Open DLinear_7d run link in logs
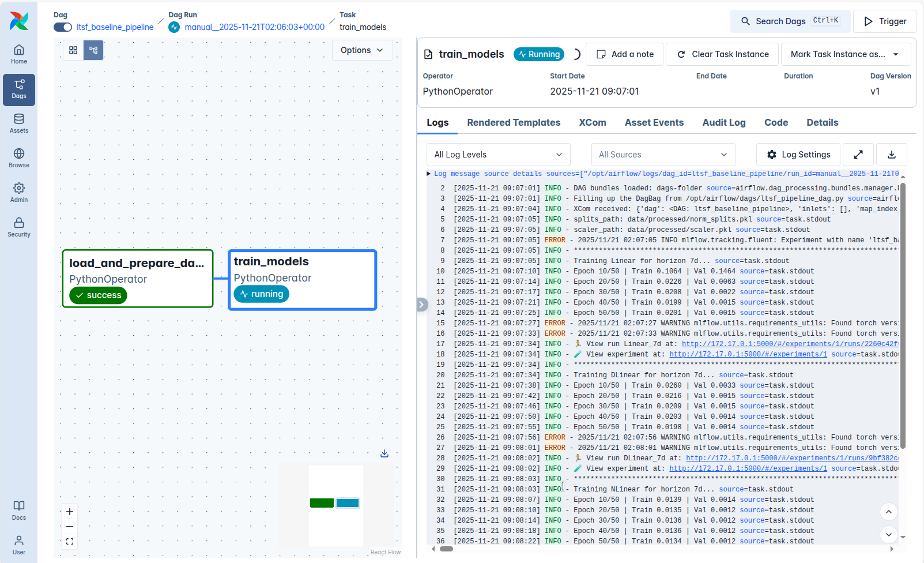This screenshot has width=924, height=563. click(x=792, y=458)
